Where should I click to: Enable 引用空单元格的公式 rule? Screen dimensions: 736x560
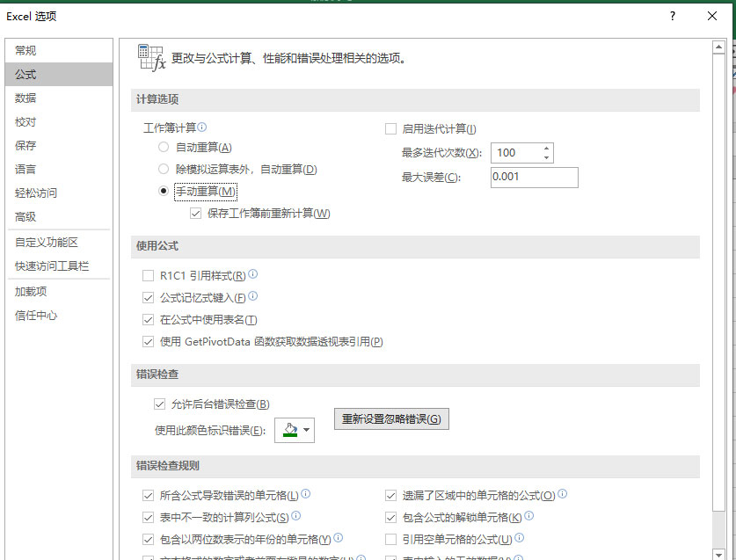(x=390, y=540)
